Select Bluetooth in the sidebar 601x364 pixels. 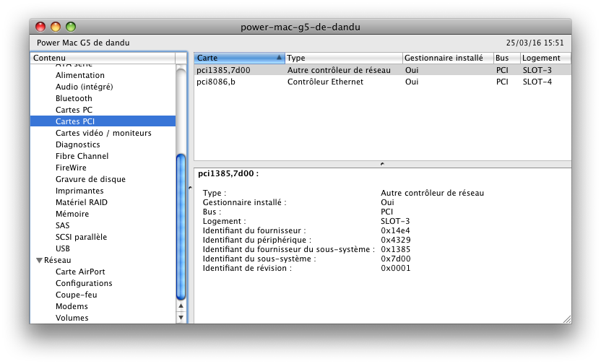point(74,98)
